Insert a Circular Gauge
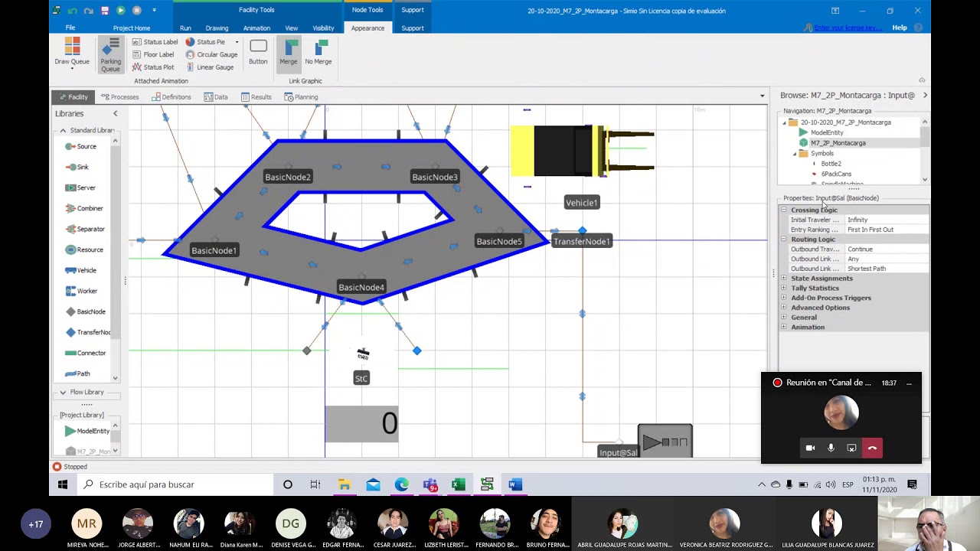 pos(211,54)
